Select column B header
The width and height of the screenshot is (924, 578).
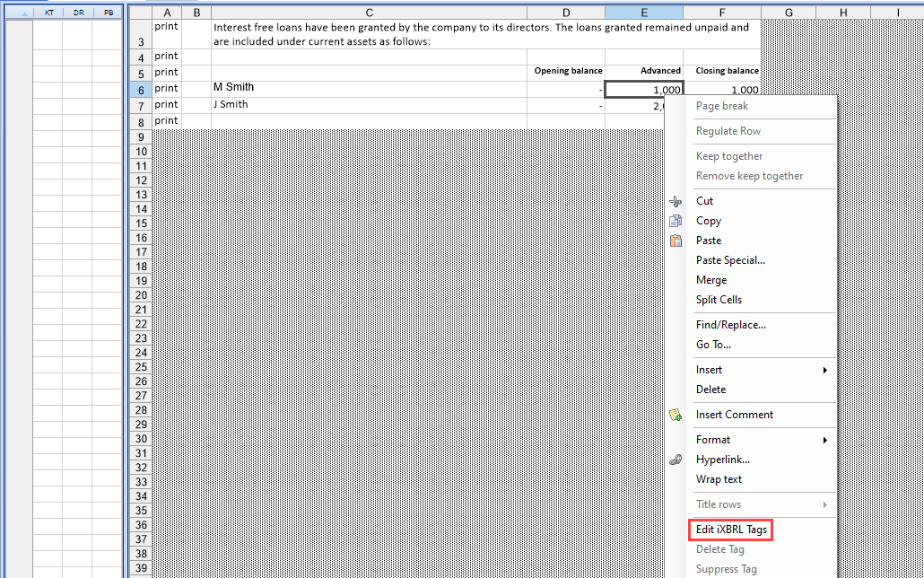196,13
